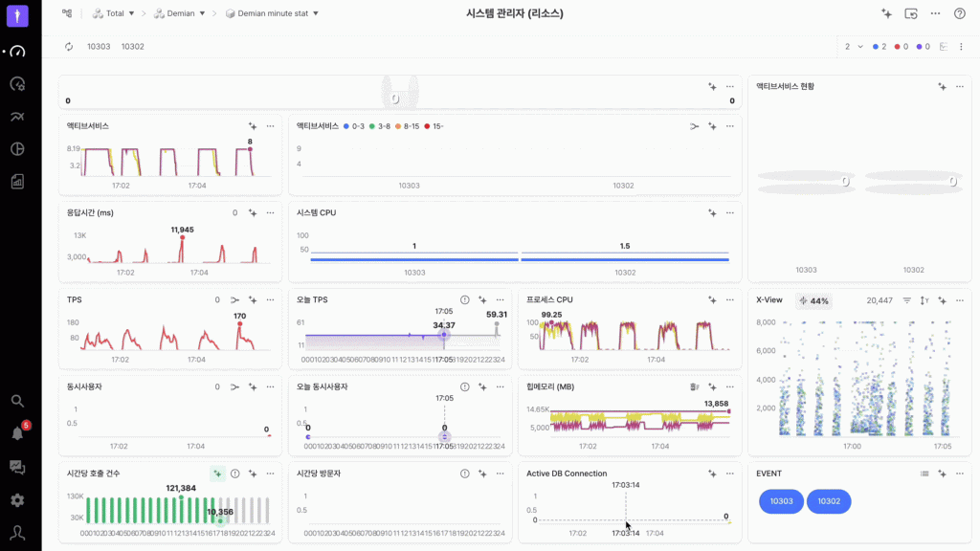Viewport: 980px width, 551px height.
Task: Open the search icon in left sidebar
Action: pyautogui.click(x=17, y=401)
